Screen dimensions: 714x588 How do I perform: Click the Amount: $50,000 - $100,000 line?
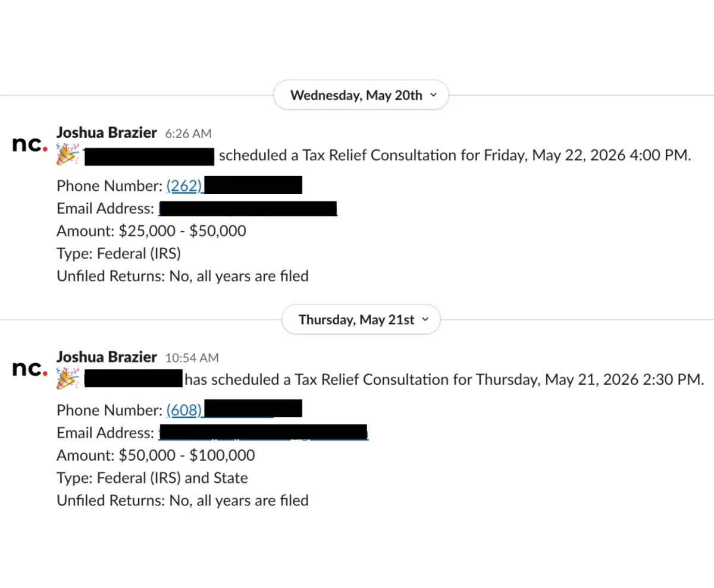click(x=156, y=455)
